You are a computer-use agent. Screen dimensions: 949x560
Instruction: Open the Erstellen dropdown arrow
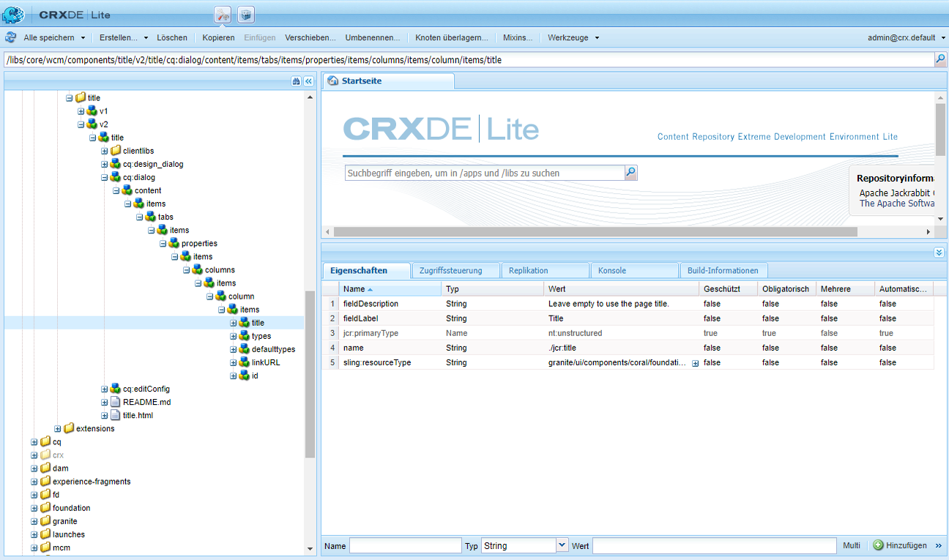(146, 38)
